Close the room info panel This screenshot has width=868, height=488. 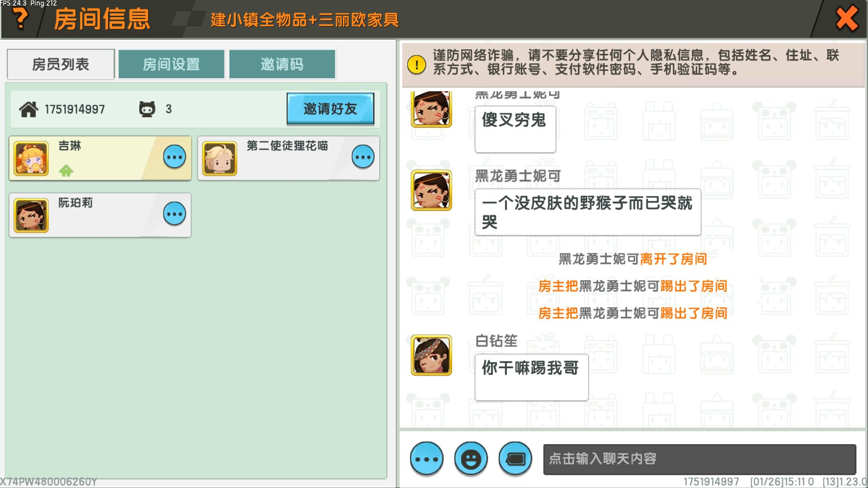846,19
